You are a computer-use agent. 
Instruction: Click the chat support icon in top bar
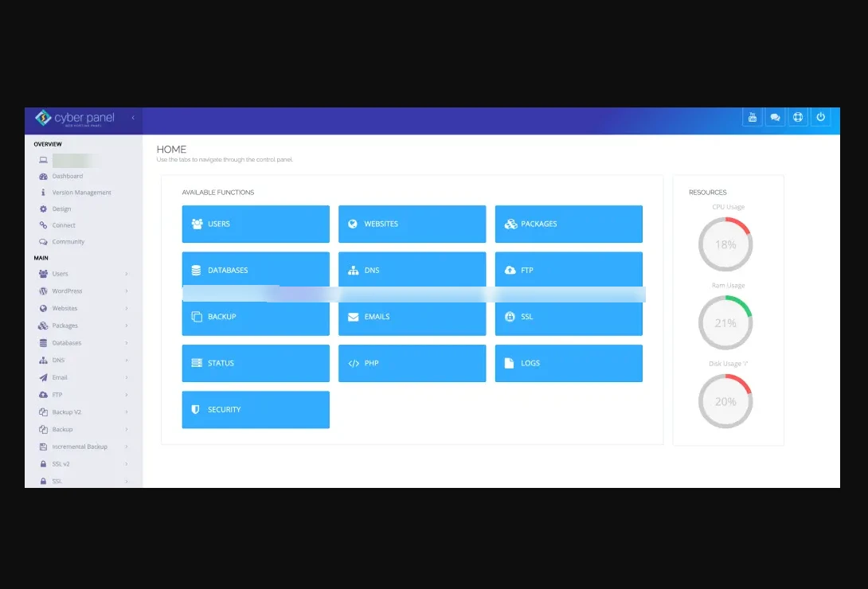coord(775,117)
